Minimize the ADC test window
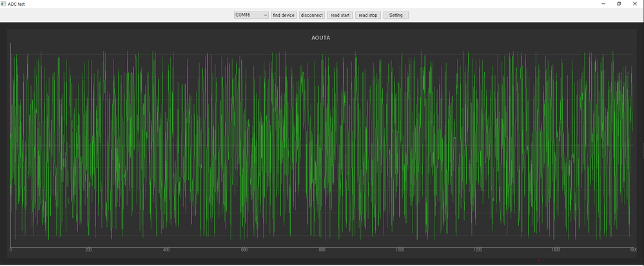The height and width of the screenshot is (266, 644). [x=603, y=4]
